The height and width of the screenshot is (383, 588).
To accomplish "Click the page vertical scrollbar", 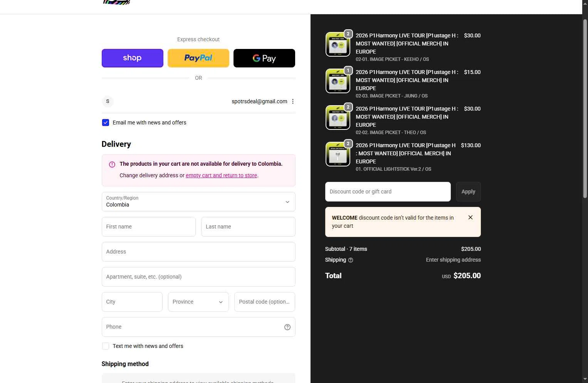I will [585, 108].
